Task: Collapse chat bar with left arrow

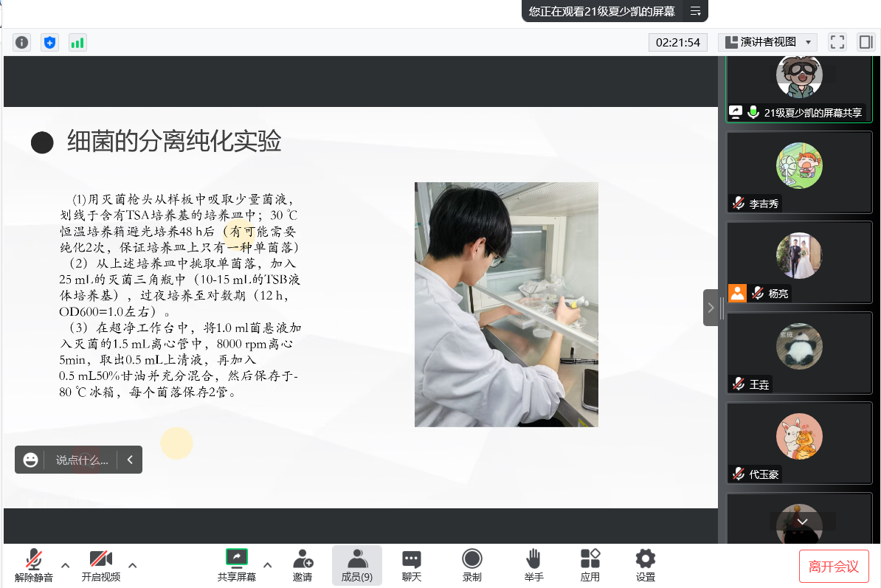Action: coord(130,460)
